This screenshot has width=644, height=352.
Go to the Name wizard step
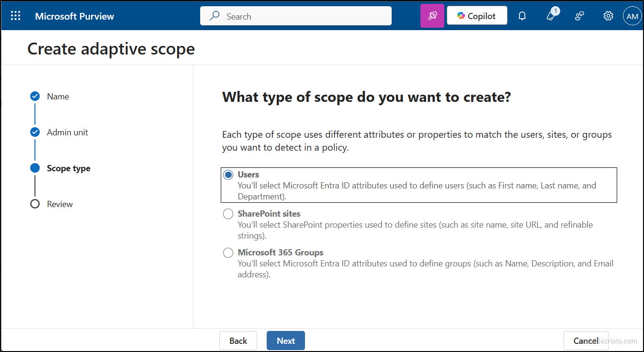[x=58, y=96]
